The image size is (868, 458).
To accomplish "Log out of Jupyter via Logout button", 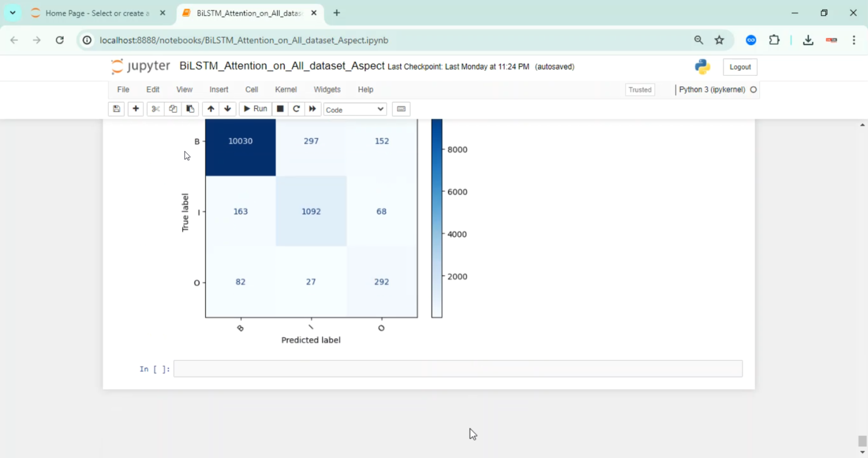I will (740, 67).
